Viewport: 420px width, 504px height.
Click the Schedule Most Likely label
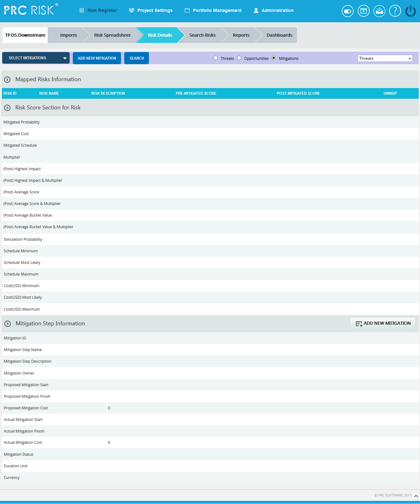(x=22, y=263)
